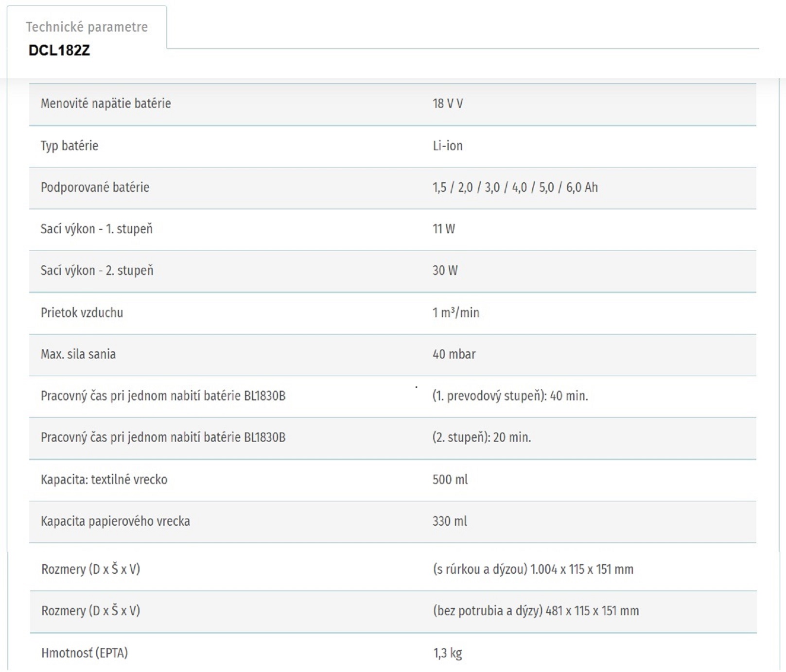Click the 30 W suction power value

click(x=445, y=271)
